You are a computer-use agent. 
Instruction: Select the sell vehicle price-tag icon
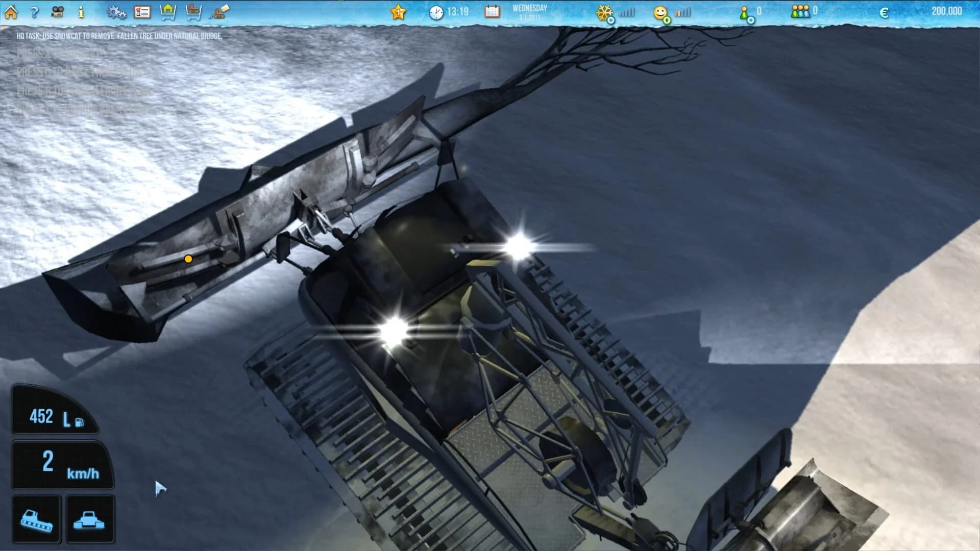[x=218, y=12]
